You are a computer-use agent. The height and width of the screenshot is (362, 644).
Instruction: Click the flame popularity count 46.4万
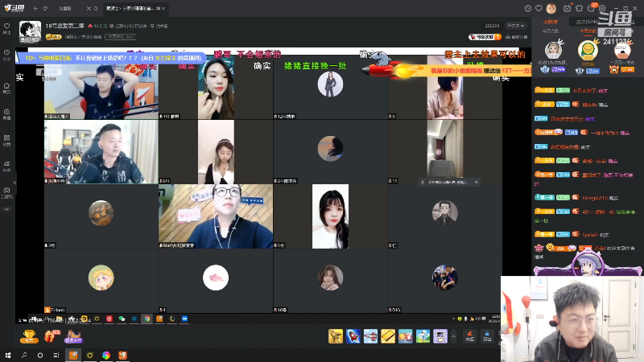[x=97, y=26]
